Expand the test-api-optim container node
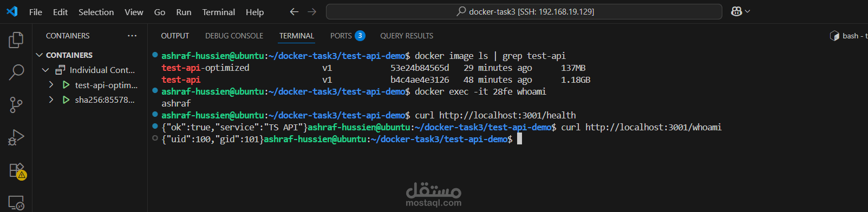868x212 pixels. (51, 85)
